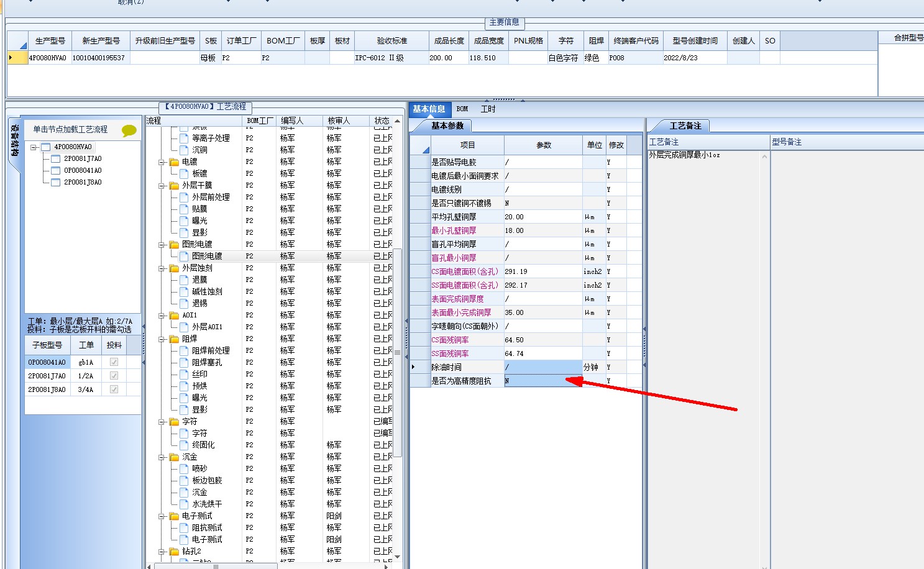Click the 除油时间 parameter cell
The width and height of the screenshot is (924, 569).
tap(543, 367)
